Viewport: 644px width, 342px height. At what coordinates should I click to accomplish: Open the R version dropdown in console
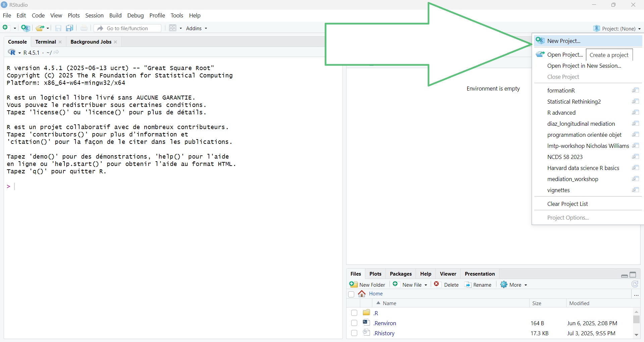[x=19, y=53]
